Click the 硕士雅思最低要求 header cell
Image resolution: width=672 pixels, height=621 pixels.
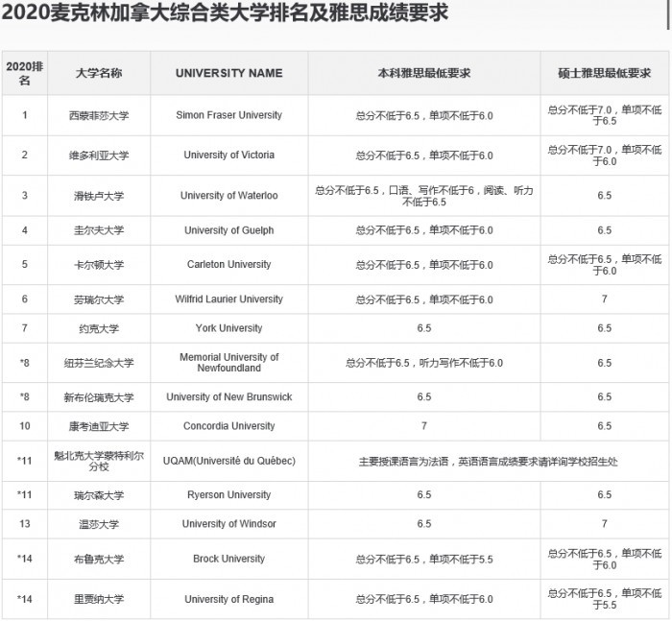(604, 73)
